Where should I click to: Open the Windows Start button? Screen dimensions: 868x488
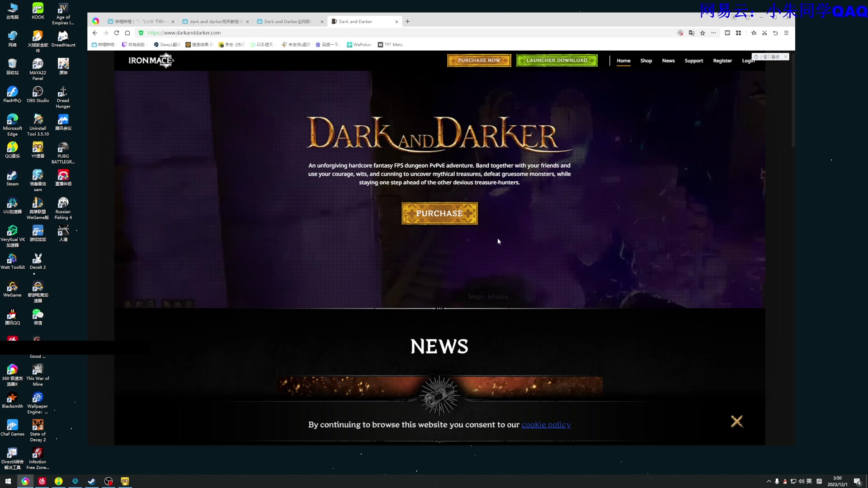(x=8, y=481)
